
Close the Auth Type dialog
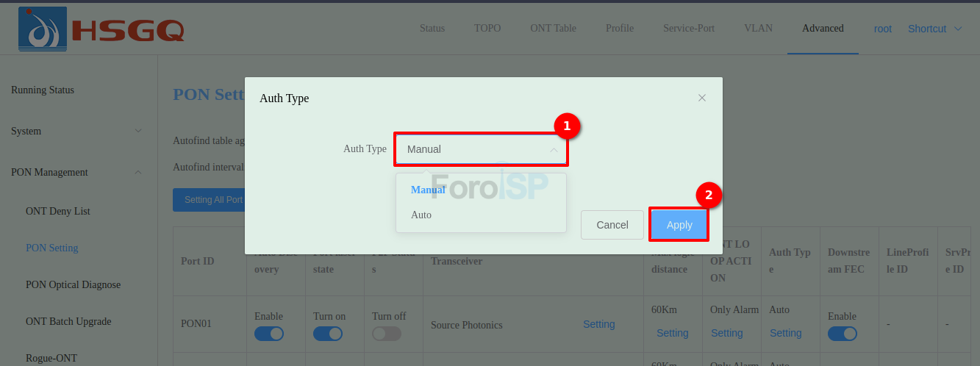coord(702,98)
